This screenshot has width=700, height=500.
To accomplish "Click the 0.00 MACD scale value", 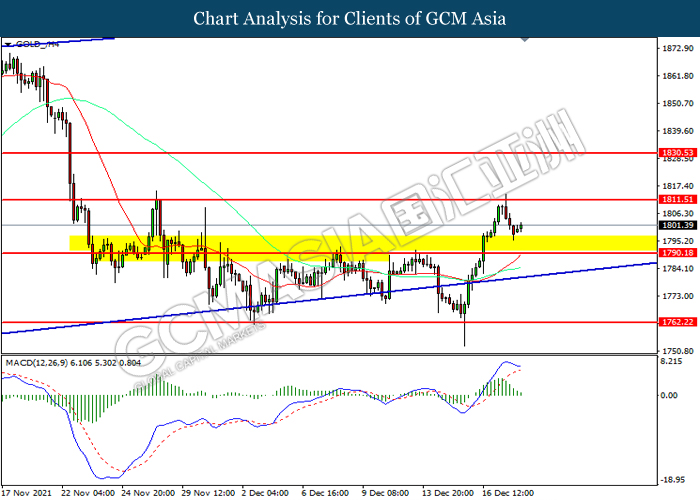I will pyautogui.click(x=669, y=395).
